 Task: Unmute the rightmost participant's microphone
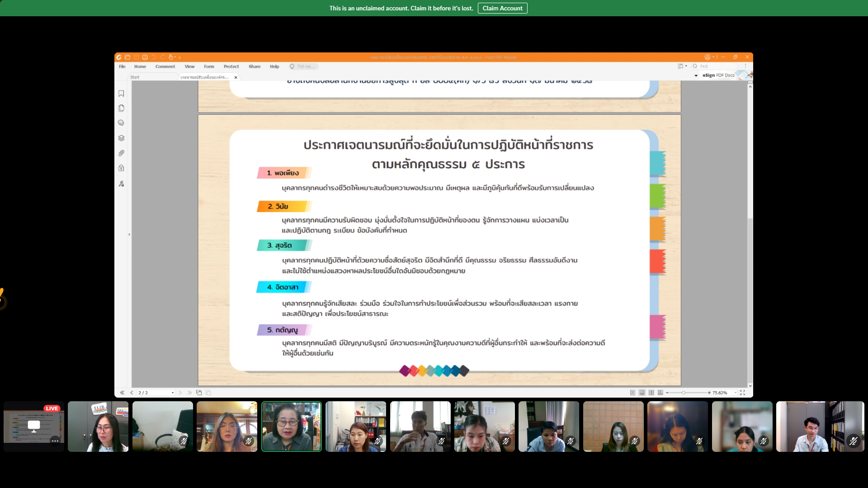point(853,441)
